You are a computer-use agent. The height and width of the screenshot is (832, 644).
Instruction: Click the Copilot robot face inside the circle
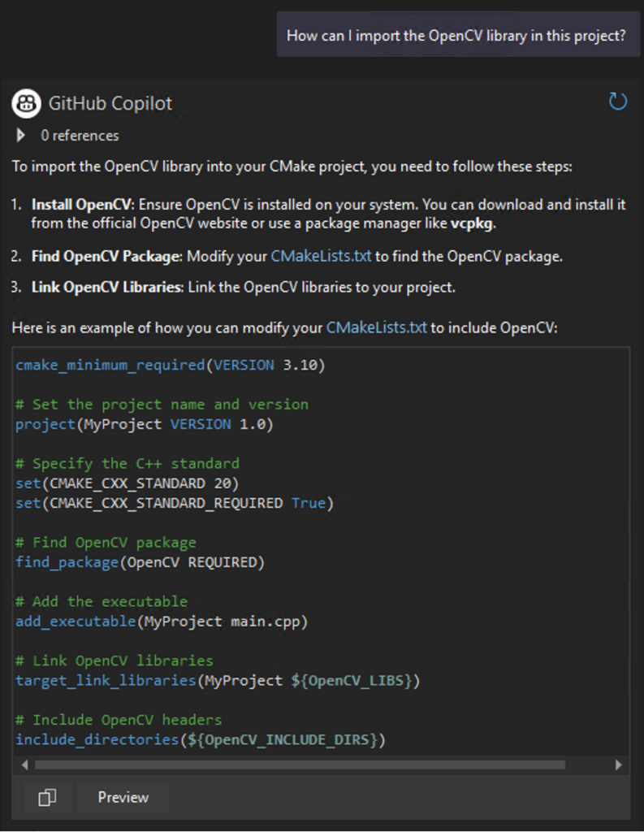[25, 104]
